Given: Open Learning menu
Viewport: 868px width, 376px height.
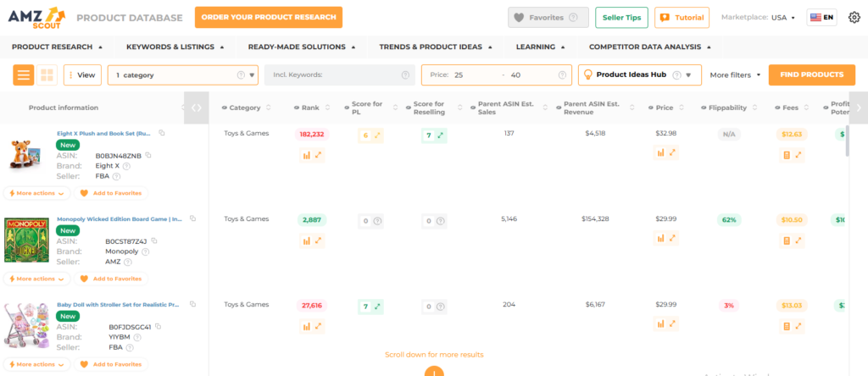Looking at the screenshot, I should 540,47.
